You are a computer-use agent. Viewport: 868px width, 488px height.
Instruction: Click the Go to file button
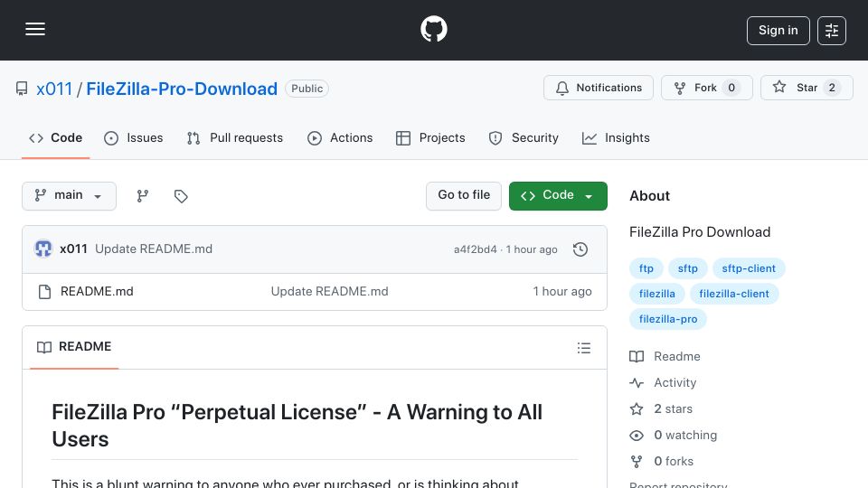point(464,196)
